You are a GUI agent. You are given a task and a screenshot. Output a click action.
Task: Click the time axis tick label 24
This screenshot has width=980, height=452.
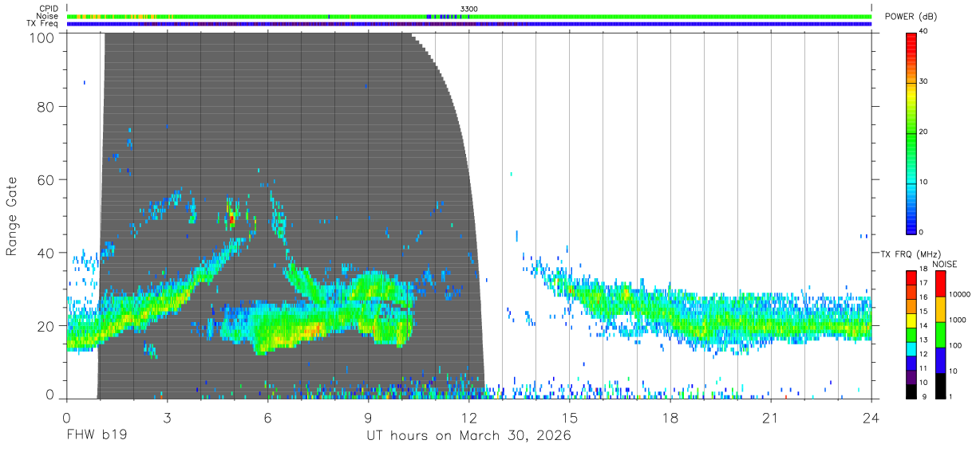coord(871,419)
